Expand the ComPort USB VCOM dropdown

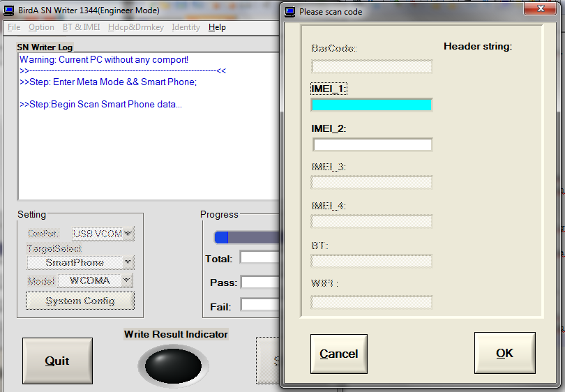(128, 234)
